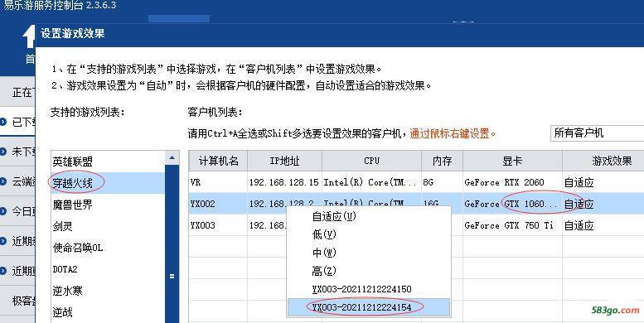Click IP 192.168.128.15 cell

click(284, 182)
